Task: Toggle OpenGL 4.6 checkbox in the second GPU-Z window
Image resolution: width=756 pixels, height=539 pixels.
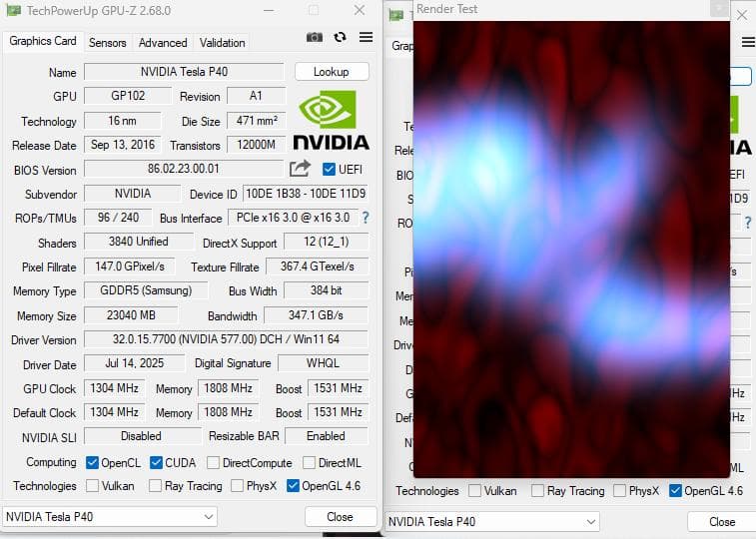Action: (675, 490)
